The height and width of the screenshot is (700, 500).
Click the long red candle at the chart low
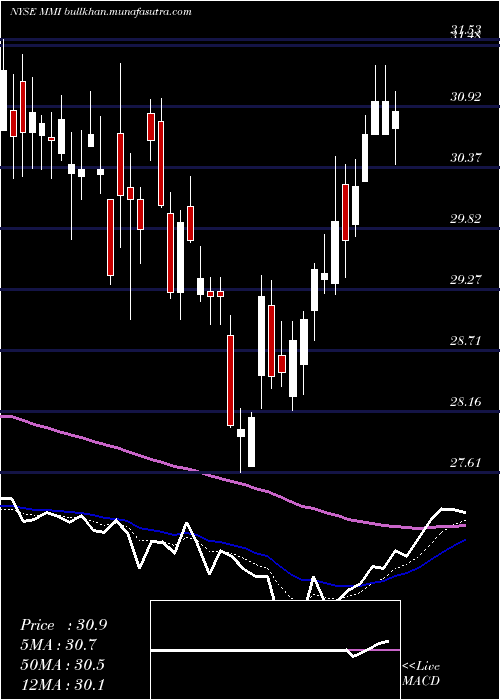[x=230, y=380]
